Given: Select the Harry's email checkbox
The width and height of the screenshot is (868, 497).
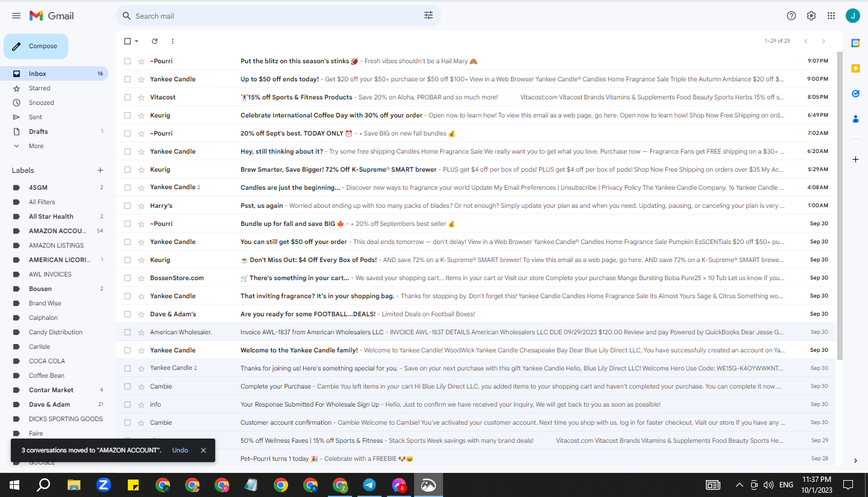Looking at the screenshot, I should pyautogui.click(x=127, y=205).
